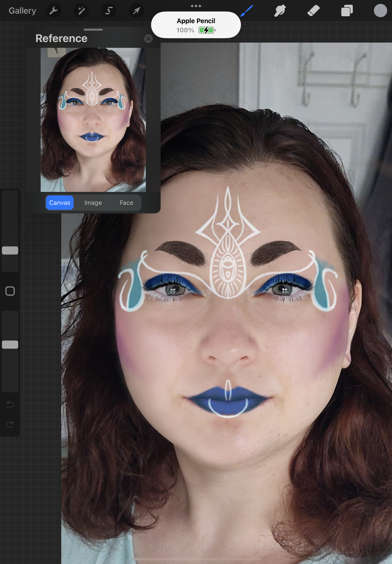Image resolution: width=392 pixels, height=564 pixels.
Task: Close the Reference panel
Action: point(148,38)
